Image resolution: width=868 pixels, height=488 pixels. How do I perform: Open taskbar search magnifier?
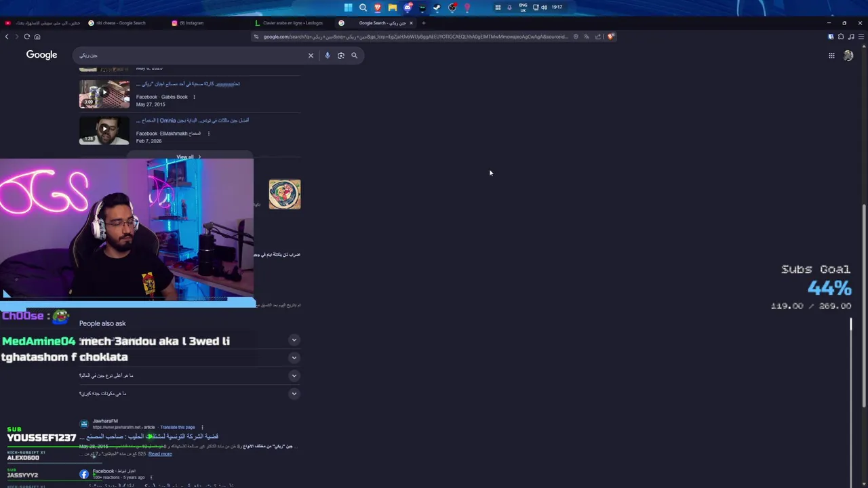363,7
